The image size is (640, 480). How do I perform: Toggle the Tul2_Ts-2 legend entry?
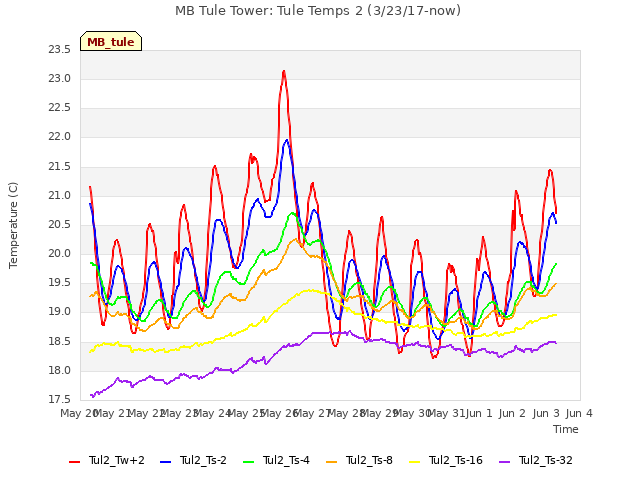(193, 460)
